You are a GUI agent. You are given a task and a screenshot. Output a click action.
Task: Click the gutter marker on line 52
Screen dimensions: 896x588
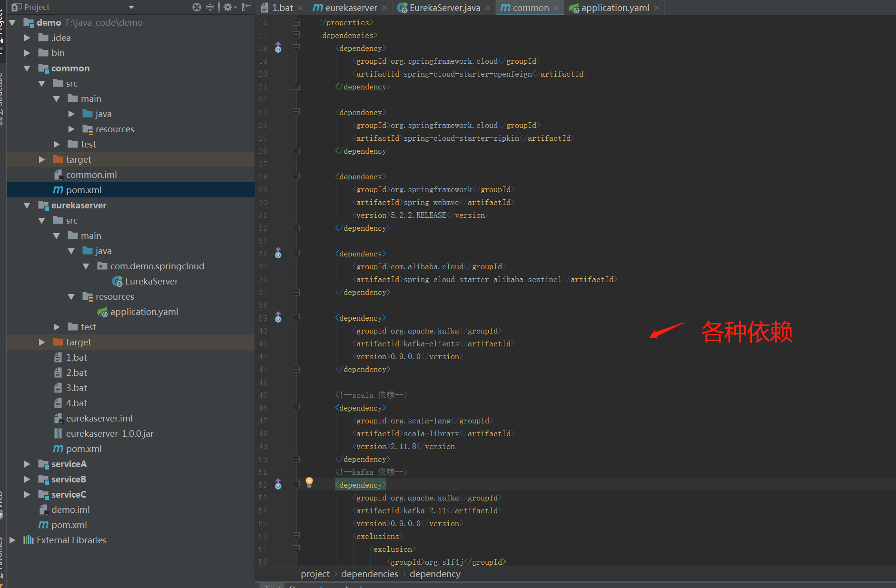[278, 485]
